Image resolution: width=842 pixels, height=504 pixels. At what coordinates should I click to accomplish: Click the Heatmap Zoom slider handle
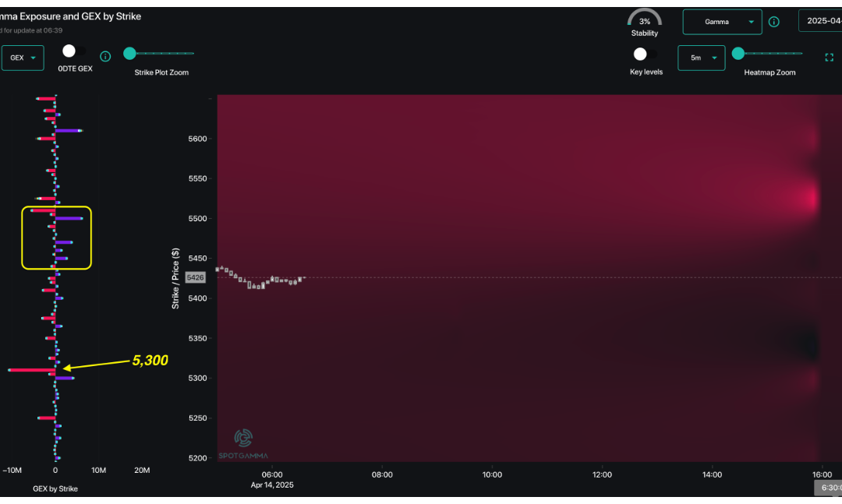[x=738, y=54]
